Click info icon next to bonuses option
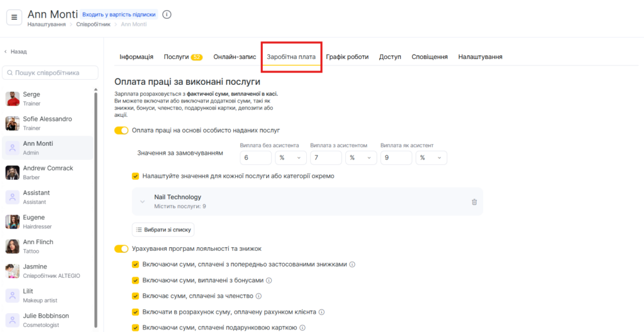 click(269, 280)
